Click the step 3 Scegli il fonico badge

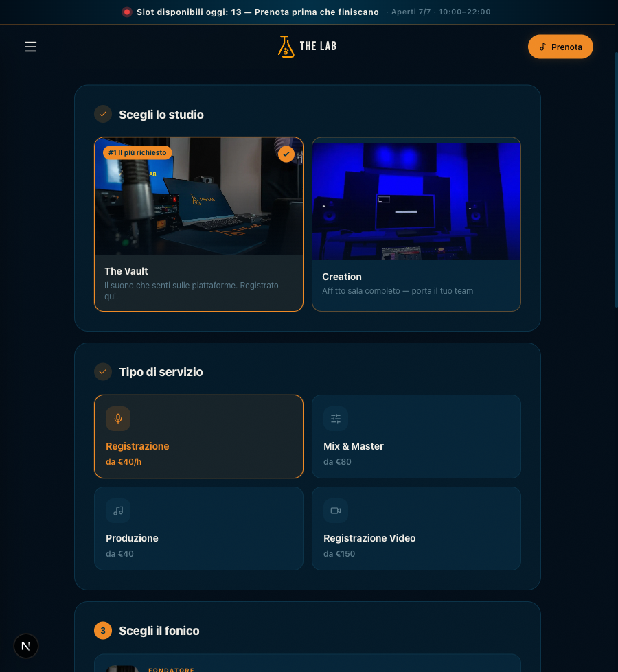(x=103, y=630)
